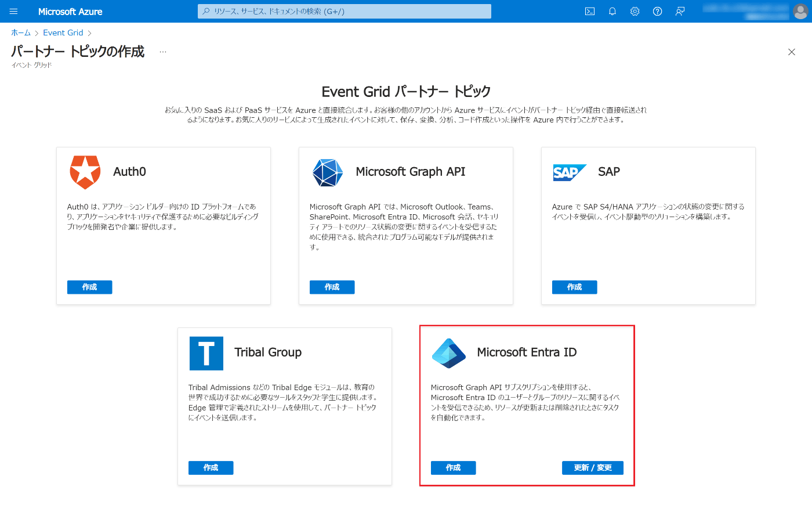Screen dimensions: 812x508
Task: Show notifications bell panel
Action: pyautogui.click(x=612, y=11)
